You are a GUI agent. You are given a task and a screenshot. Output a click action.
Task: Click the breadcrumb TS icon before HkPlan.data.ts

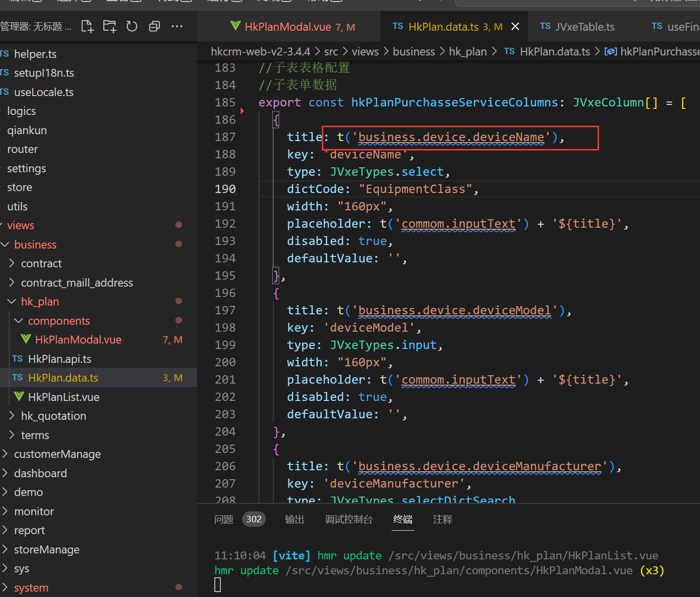509,51
